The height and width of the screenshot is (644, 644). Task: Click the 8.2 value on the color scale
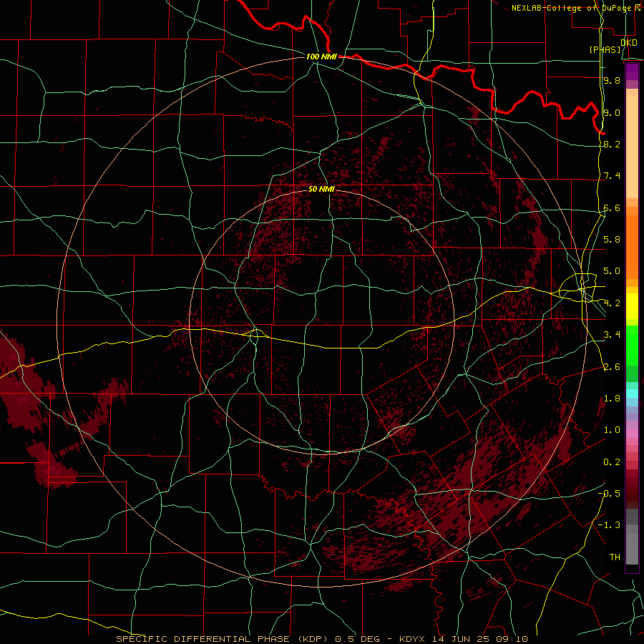coord(612,144)
